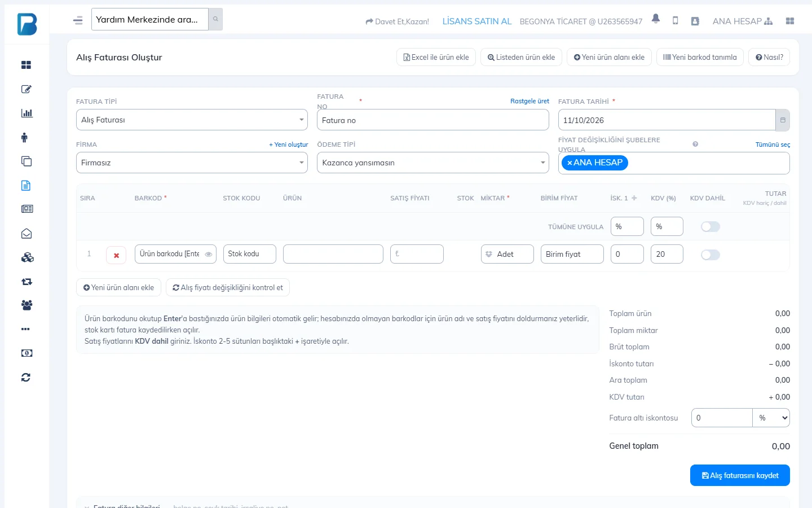
Task: Add another discount column with plus icon
Action: [x=634, y=198]
